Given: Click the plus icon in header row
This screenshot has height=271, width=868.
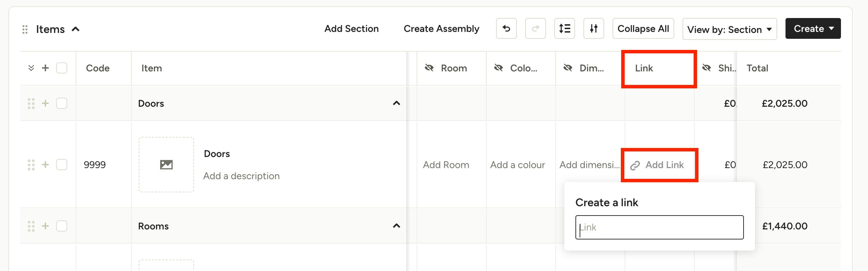Looking at the screenshot, I should pyautogui.click(x=45, y=68).
